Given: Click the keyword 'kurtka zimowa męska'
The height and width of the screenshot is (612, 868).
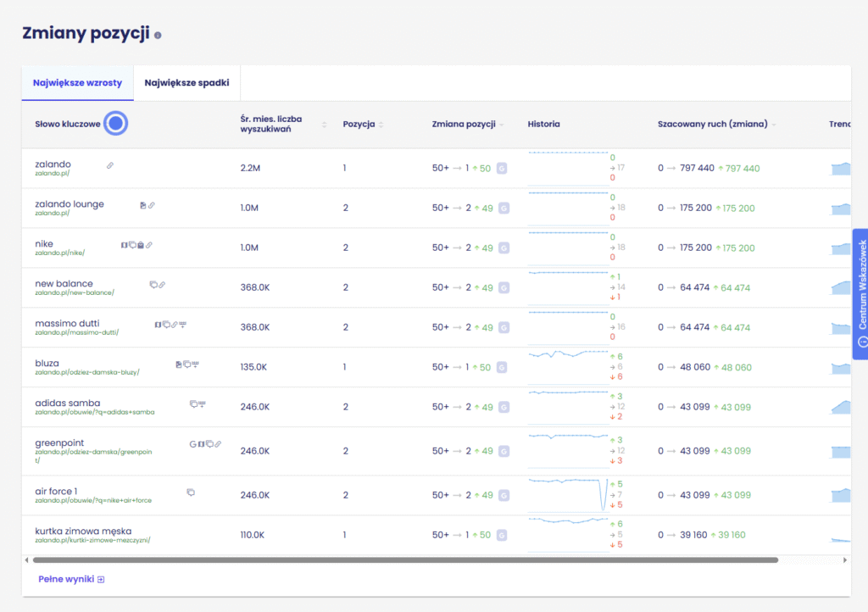Looking at the screenshot, I should [83, 531].
